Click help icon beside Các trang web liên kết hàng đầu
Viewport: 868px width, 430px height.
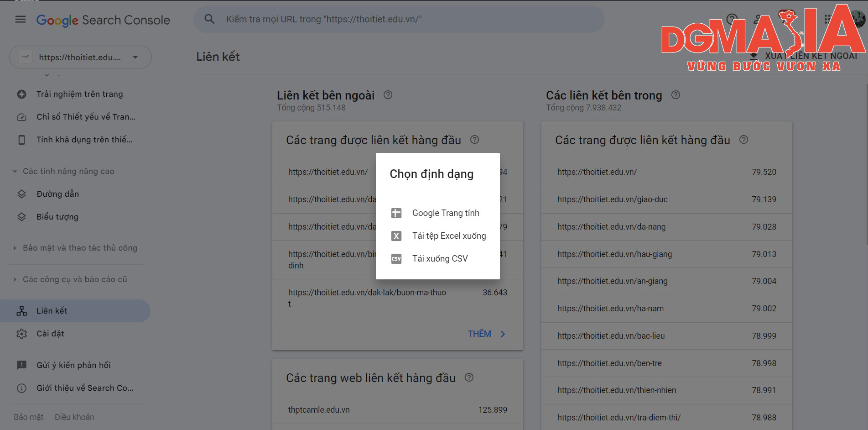(469, 378)
